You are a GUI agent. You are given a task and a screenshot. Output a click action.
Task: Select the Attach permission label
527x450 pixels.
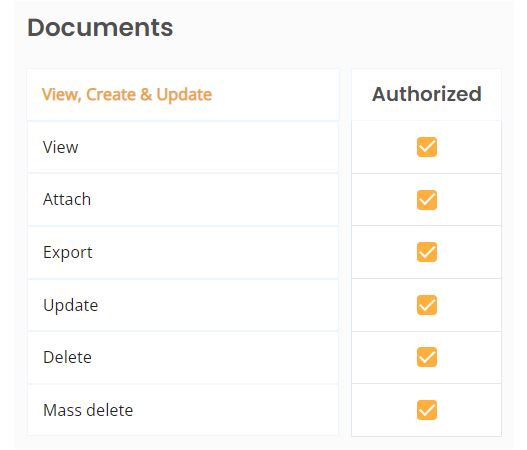tap(67, 199)
